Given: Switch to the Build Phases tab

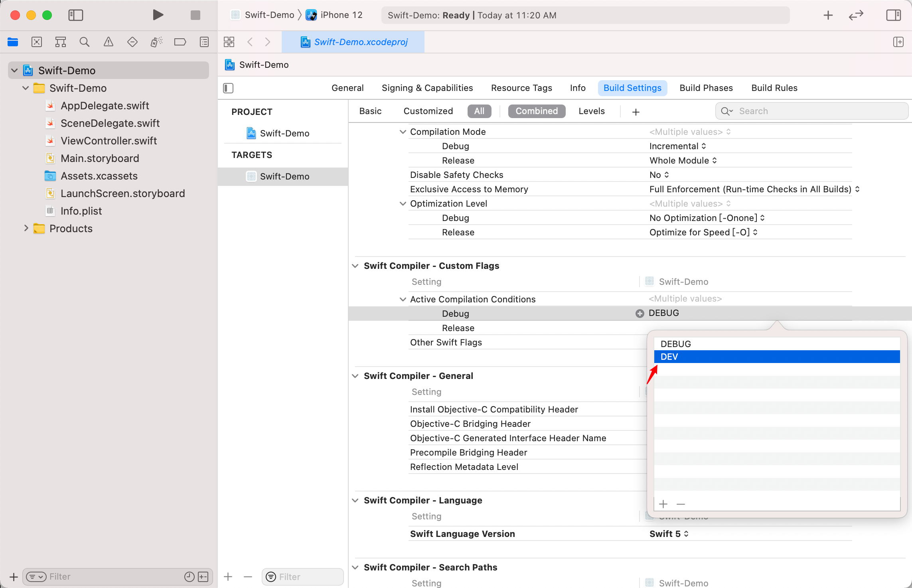Looking at the screenshot, I should pyautogui.click(x=706, y=88).
